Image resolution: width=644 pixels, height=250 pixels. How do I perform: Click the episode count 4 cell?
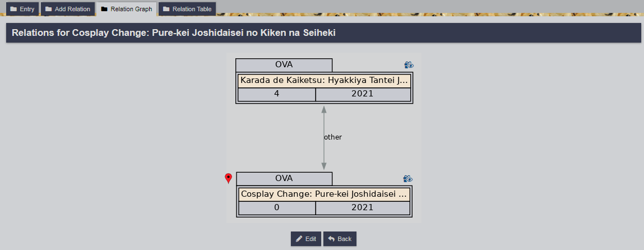tap(276, 94)
